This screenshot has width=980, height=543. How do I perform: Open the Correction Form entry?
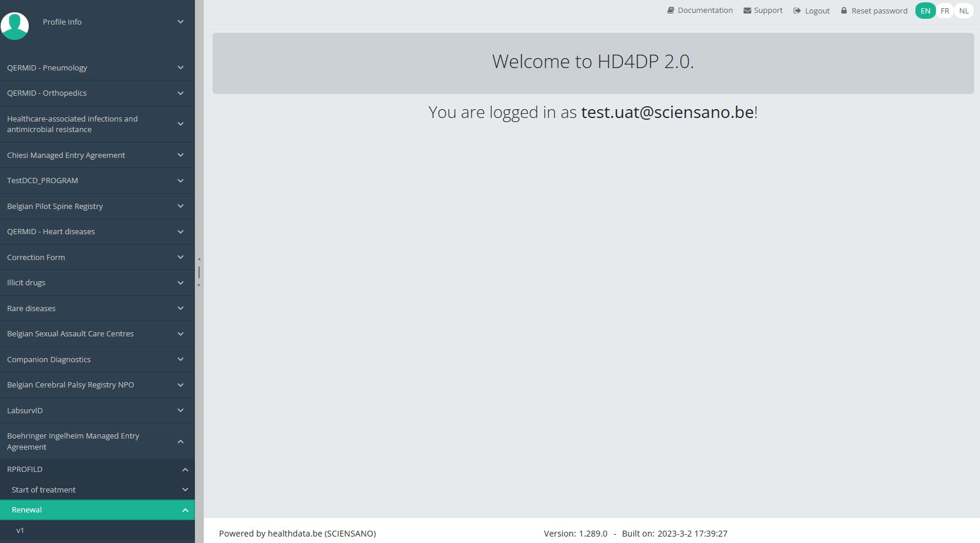[36, 257]
